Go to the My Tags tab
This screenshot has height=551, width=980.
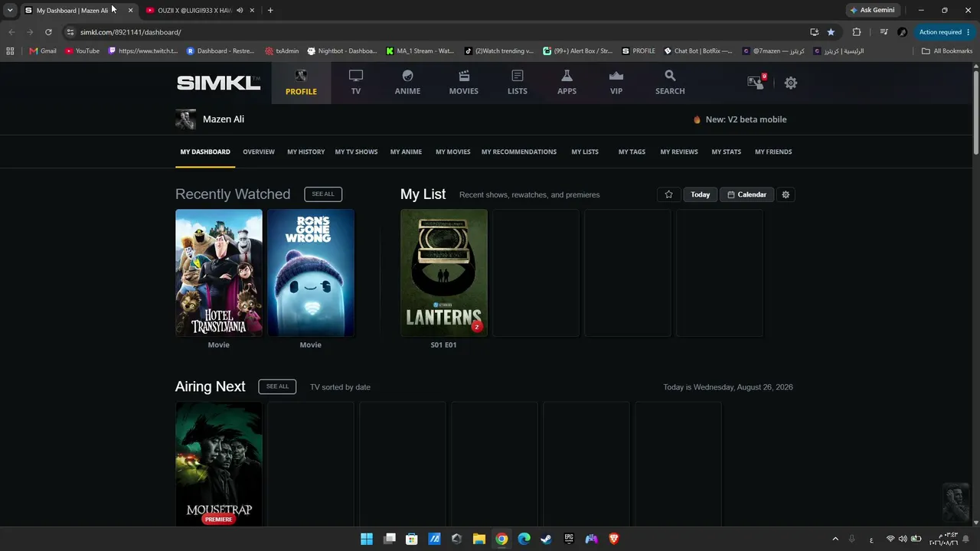tap(632, 152)
